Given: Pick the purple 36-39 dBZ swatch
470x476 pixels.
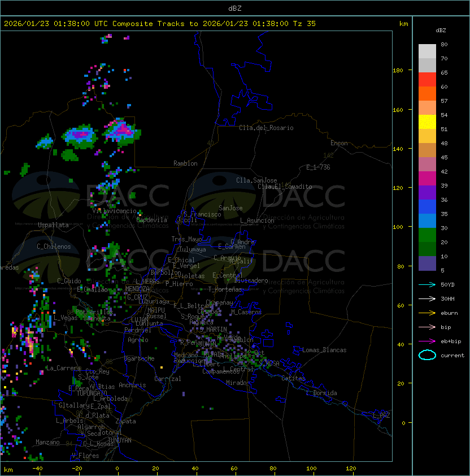Looking at the screenshot, I should point(427,192).
